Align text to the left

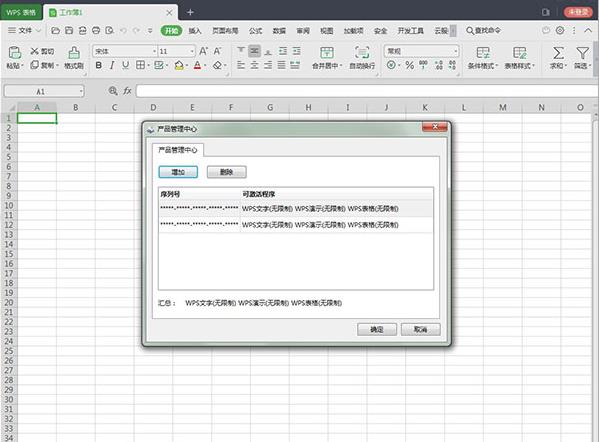[241, 65]
